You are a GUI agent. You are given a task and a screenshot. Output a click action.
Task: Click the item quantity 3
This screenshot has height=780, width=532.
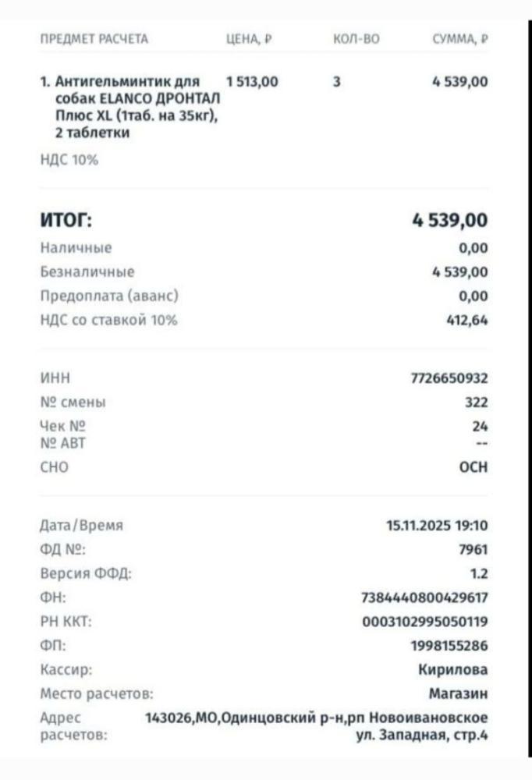pyautogui.click(x=336, y=81)
